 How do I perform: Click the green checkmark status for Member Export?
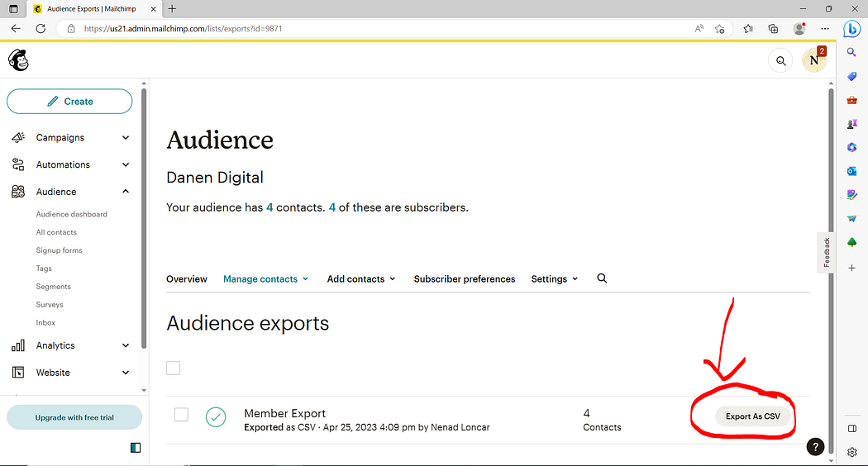[x=216, y=417]
